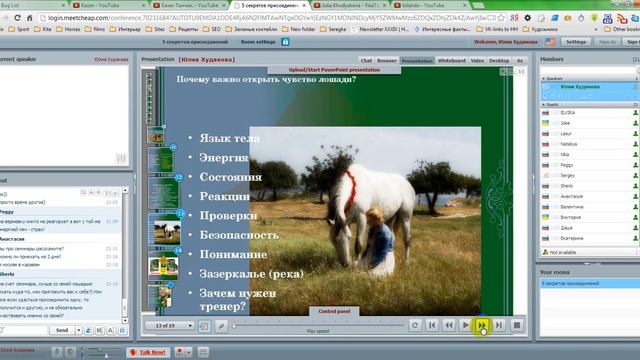Click the RSS feed extension icon

(x=622, y=18)
